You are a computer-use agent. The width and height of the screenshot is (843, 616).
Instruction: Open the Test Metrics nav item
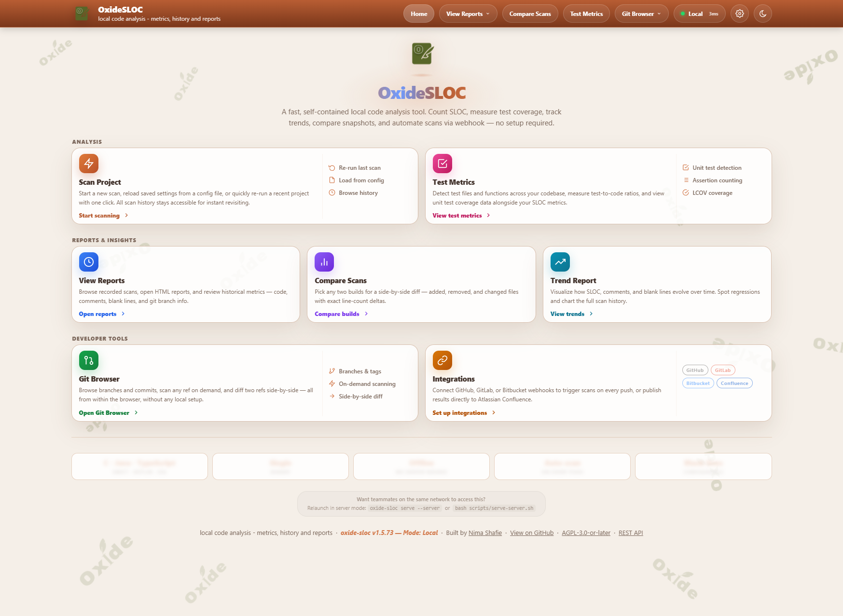click(x=586, y=14)
